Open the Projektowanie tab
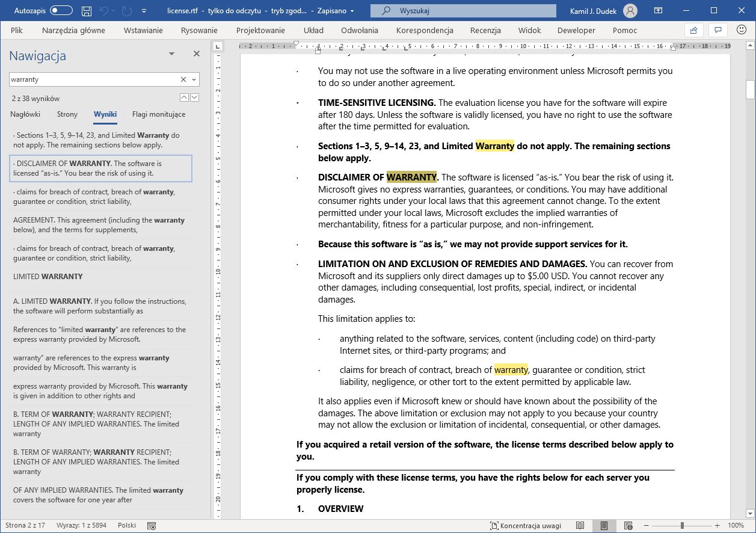This screenshot has width=756, height=533. click(x=260, y=30)
